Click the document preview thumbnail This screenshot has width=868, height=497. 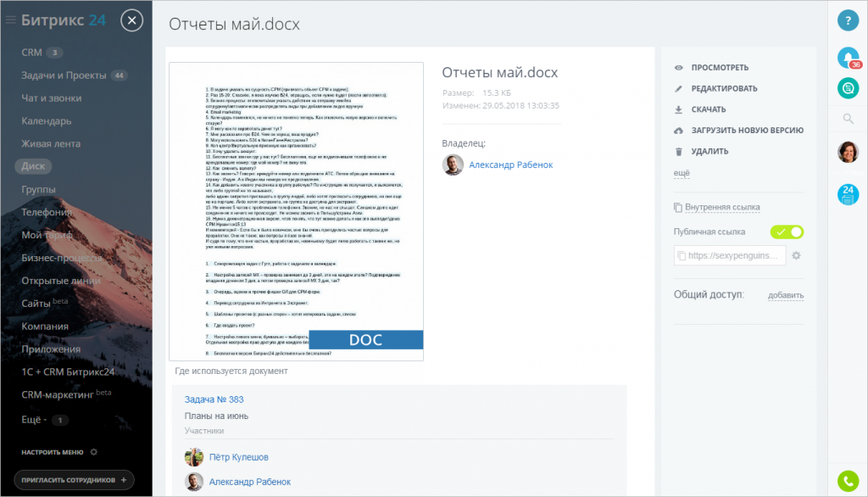pyautogui.click(x=296, y=211)
